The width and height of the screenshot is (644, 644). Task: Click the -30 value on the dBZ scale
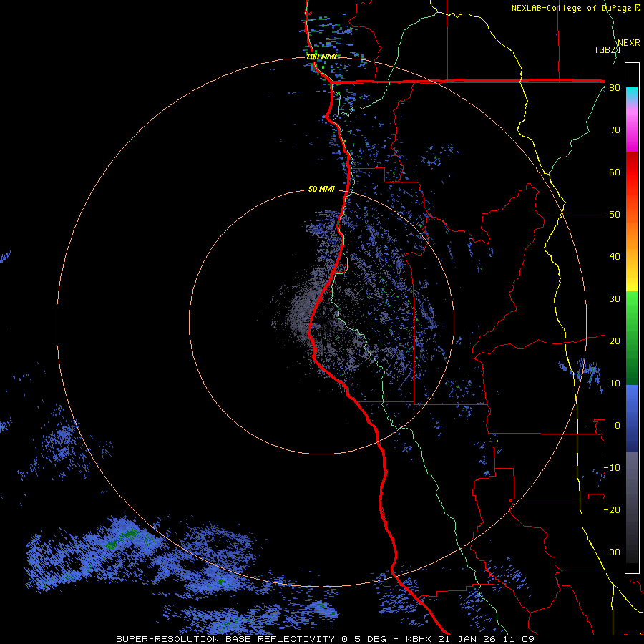tap(612, 552)
